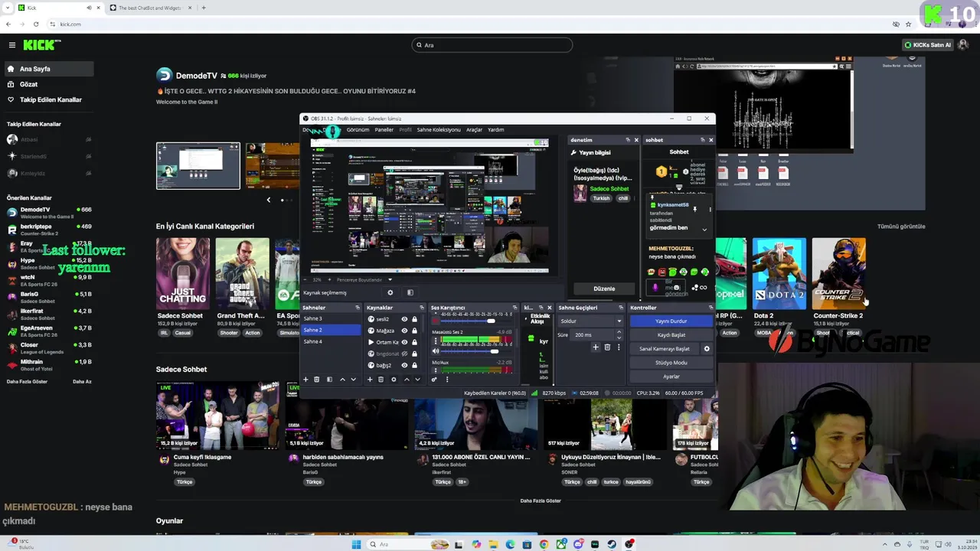Image resolution: width=980 pixels, height=551 pixels.
Task: Toggle visibility of the sesli2 source
Action: 404,319
